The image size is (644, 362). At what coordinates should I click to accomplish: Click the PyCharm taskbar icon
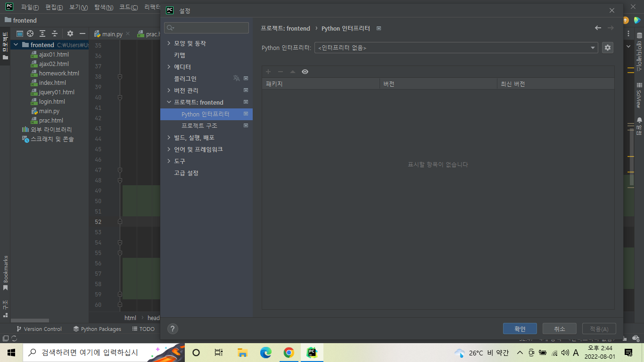tap(312, 353)
